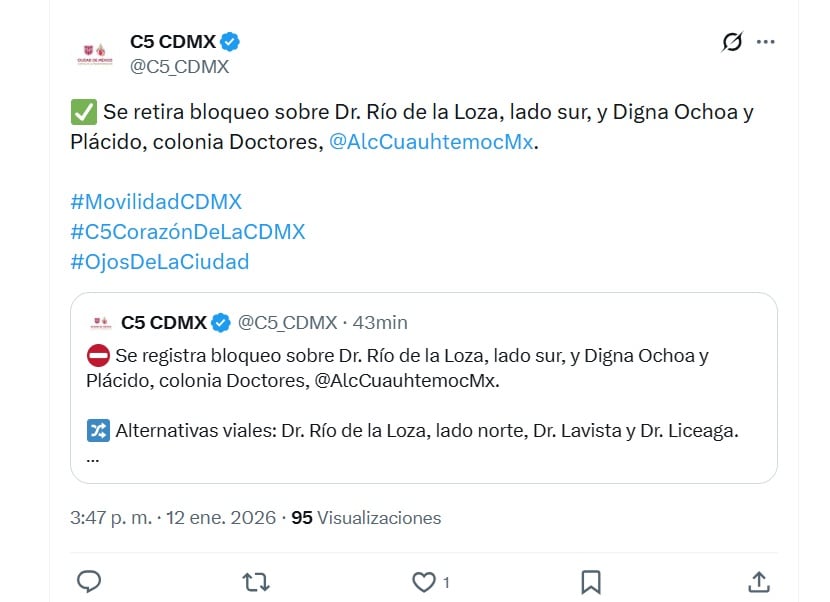Like the tweet with the heart icon
The width and height of the screenshot is (830, 602).
coord(426,581)
